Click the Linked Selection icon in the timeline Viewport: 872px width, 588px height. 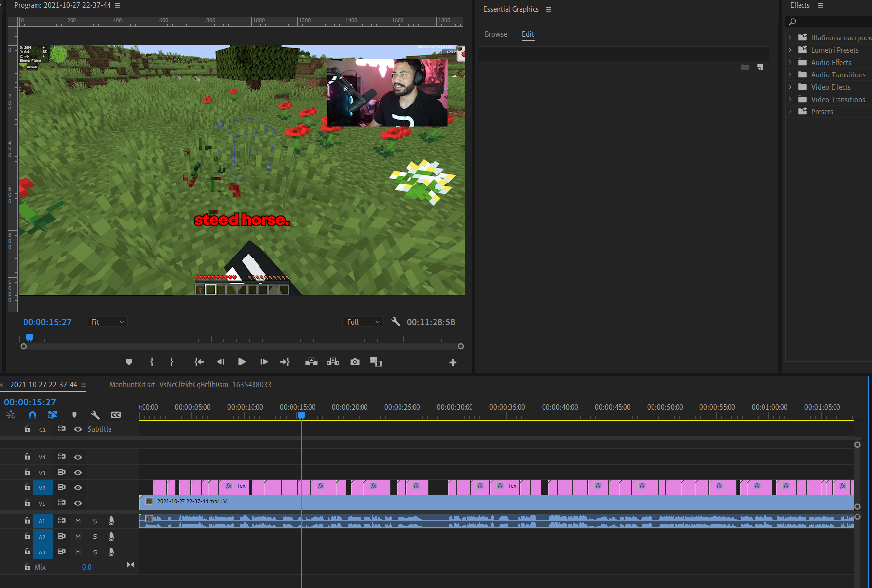click(x=11, y=415)
